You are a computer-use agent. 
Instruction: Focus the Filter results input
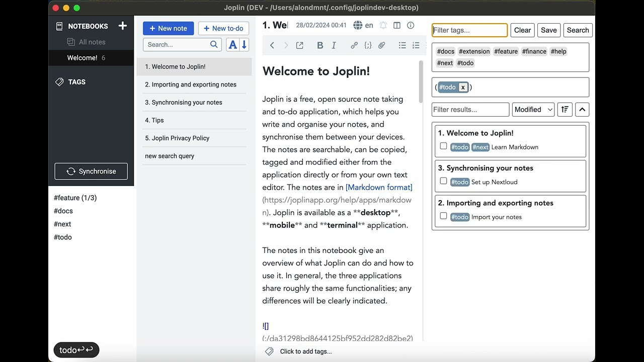pyautogui.click(x=470, y=110)
